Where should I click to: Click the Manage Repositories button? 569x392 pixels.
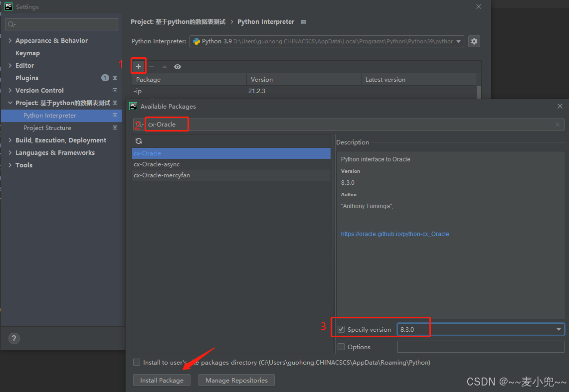(x=236, y=380)
